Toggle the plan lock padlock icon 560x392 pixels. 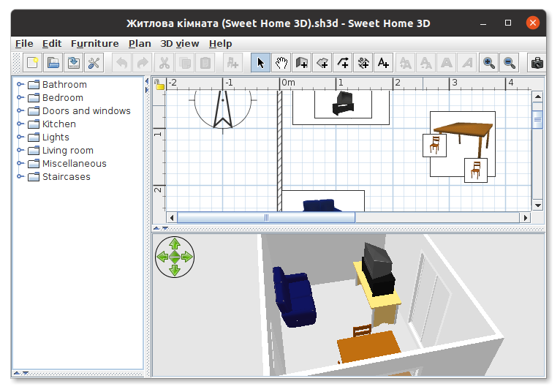[x=159, y=85]
